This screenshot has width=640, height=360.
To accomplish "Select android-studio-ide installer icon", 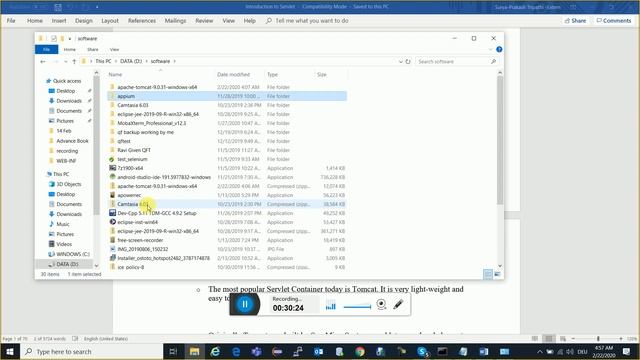I will tap(112, 177).
